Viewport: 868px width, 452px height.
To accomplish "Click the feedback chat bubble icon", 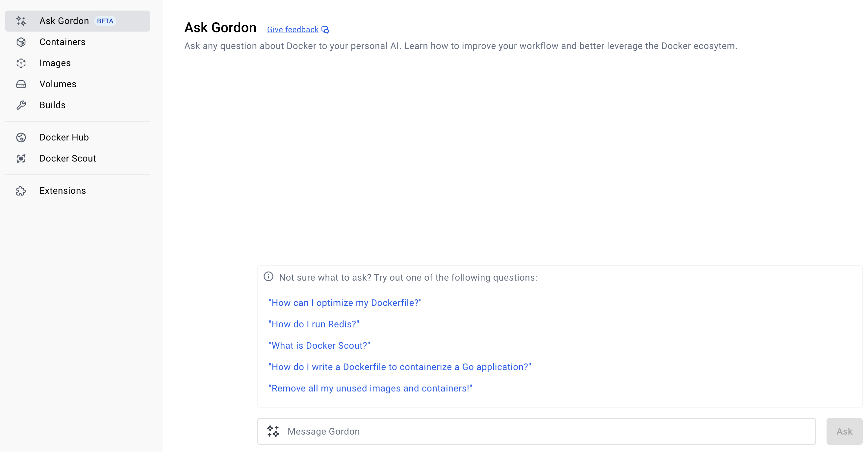I will point(325,30).
